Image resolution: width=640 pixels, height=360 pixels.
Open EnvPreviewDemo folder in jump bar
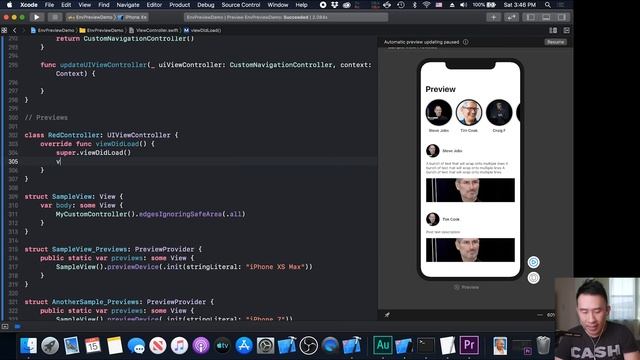click(101, 30)
